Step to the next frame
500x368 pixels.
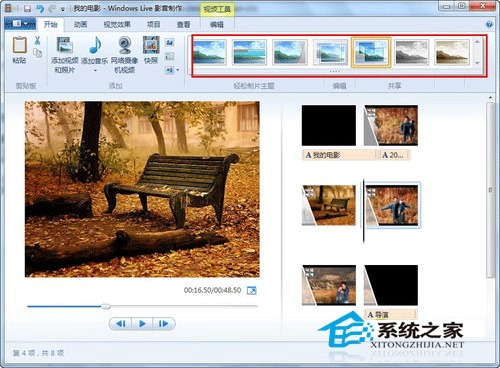[x=163, y=324]
